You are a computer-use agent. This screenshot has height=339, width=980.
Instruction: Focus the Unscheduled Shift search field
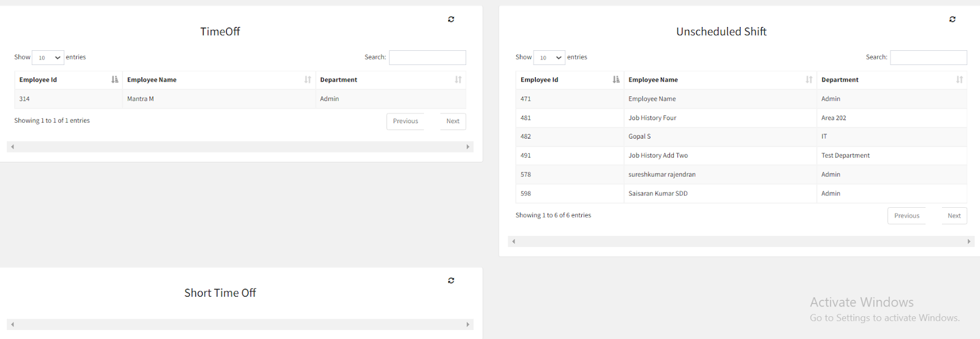click(x=928, y=58)
